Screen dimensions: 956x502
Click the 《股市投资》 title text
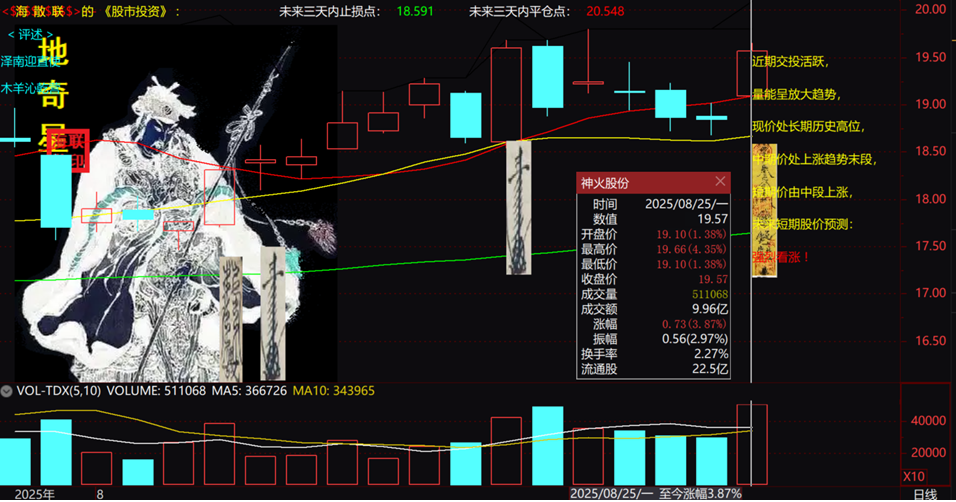pos(136,11)
